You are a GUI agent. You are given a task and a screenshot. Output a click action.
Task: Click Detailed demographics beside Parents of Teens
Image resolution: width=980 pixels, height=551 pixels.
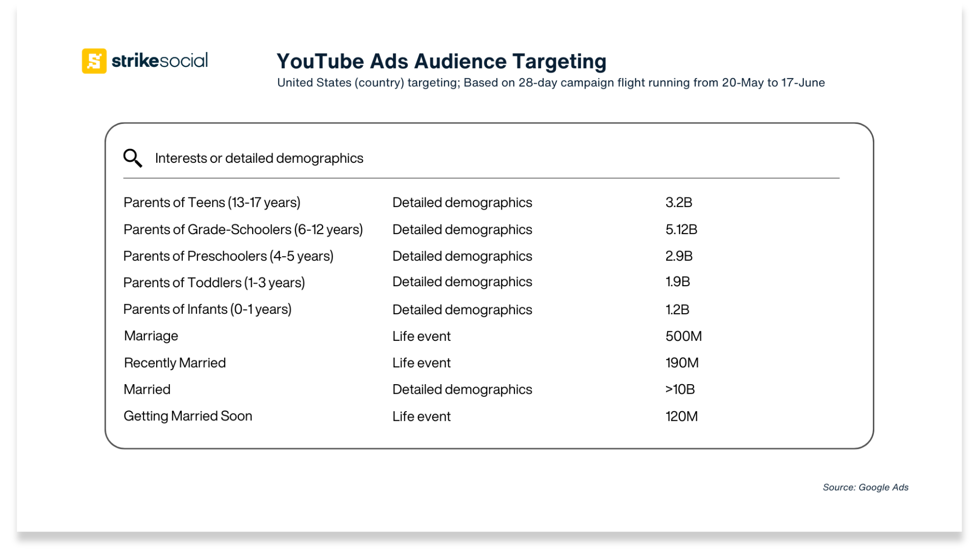tap(462, 203)
